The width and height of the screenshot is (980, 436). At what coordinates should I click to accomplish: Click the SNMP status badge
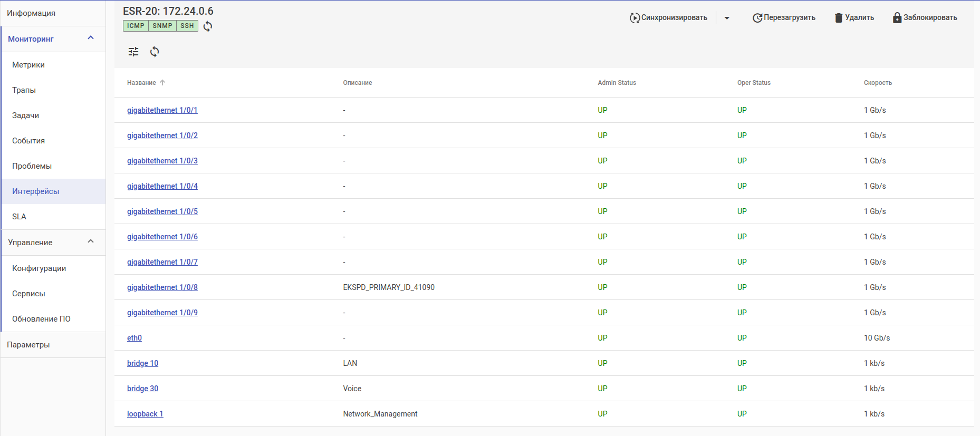162,26
